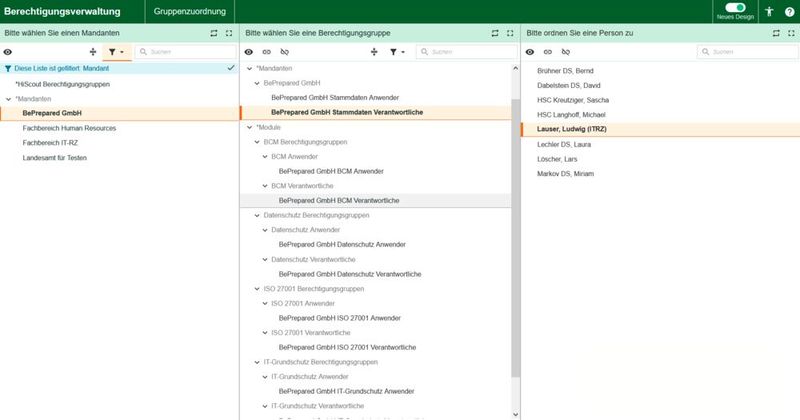
Task: Select BePrepared GmbH Datenschutz Verantwortliche
Action: (350, 274)
